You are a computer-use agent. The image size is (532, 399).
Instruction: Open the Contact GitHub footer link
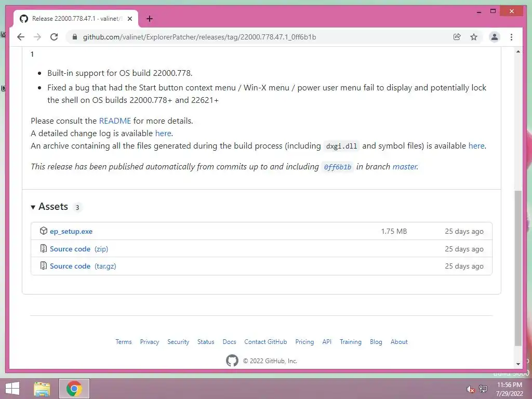click(265, 342)
